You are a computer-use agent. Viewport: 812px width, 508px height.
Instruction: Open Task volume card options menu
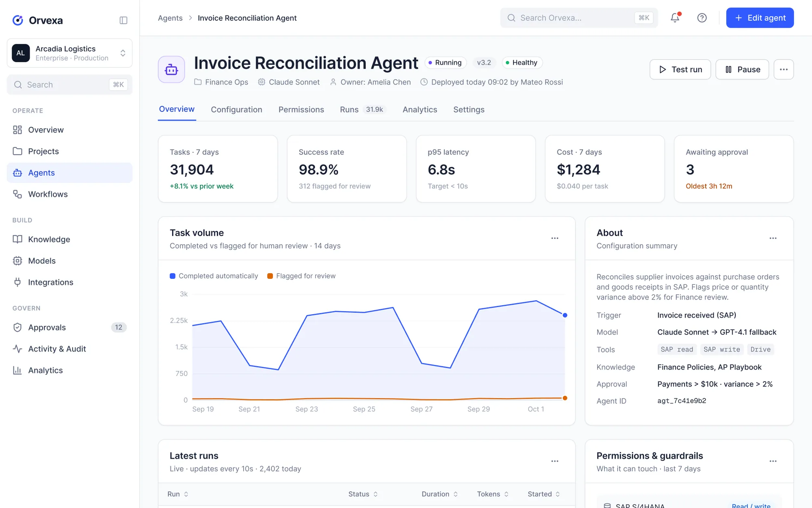coord(555,238)
